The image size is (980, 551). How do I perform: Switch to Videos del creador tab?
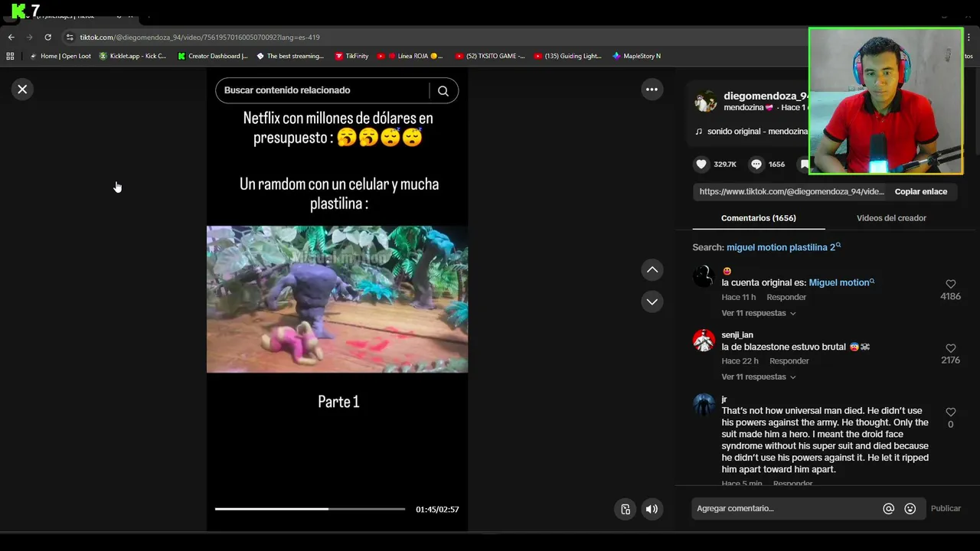[891, 218]
